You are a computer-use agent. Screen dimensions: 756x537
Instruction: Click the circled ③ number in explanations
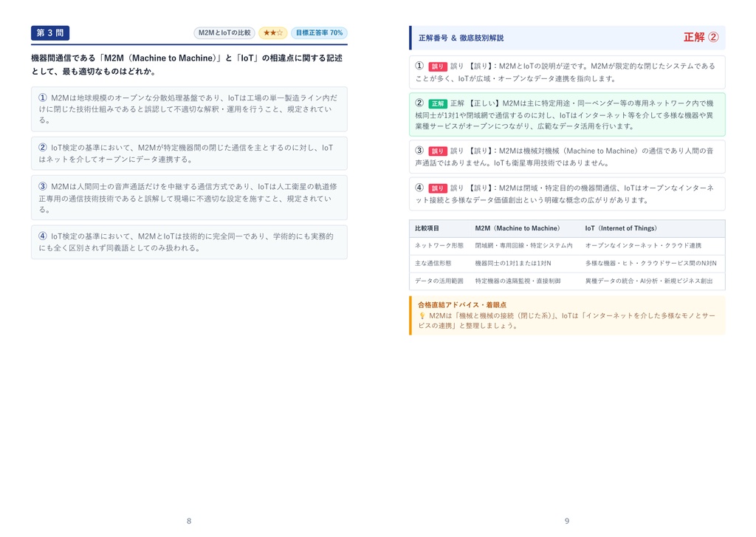coord(419,150)
